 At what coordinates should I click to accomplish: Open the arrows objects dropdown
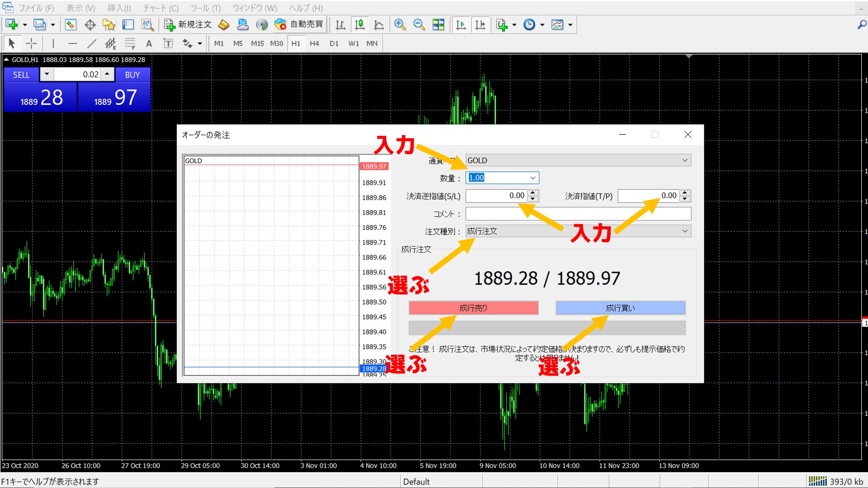click(x=199, y=44)
